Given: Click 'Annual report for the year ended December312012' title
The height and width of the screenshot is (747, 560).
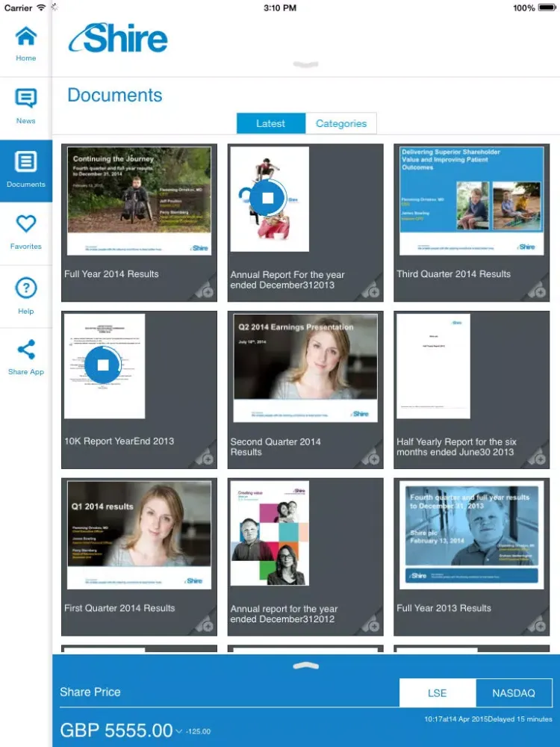Looking at the screenshot, I should (x=284, y=614).
